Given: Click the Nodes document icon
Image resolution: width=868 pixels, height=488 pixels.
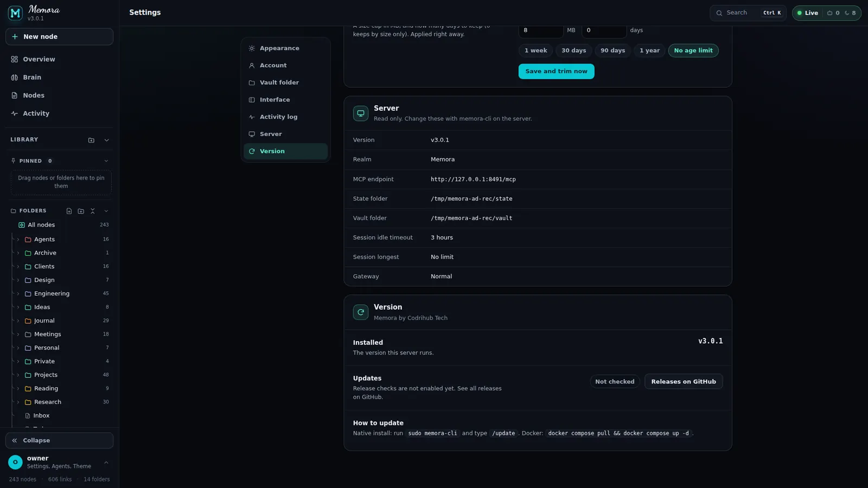Looking at the screenshot, I should coord(15,95).
